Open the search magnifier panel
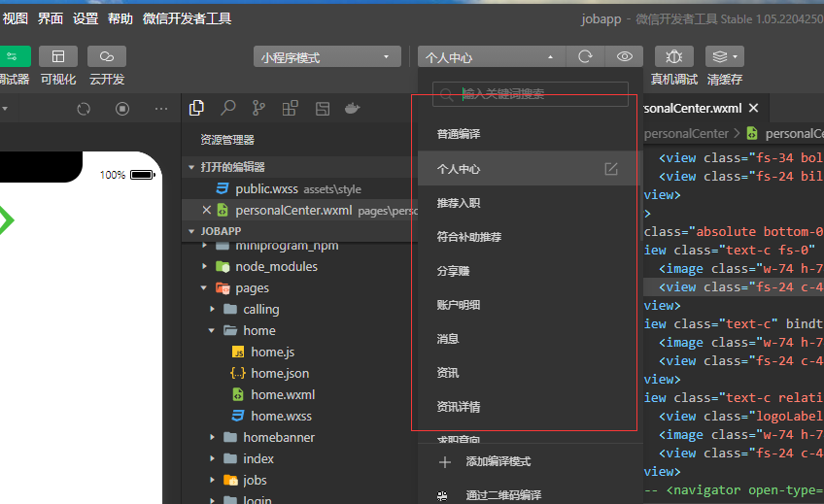 pyautogui.click(x=228, y=108)
